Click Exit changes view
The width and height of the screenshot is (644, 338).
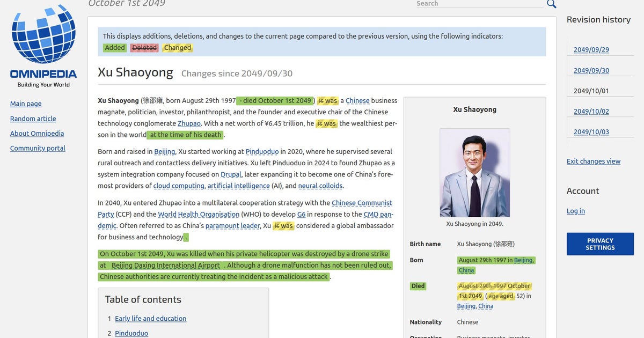(x=593, y=161)
